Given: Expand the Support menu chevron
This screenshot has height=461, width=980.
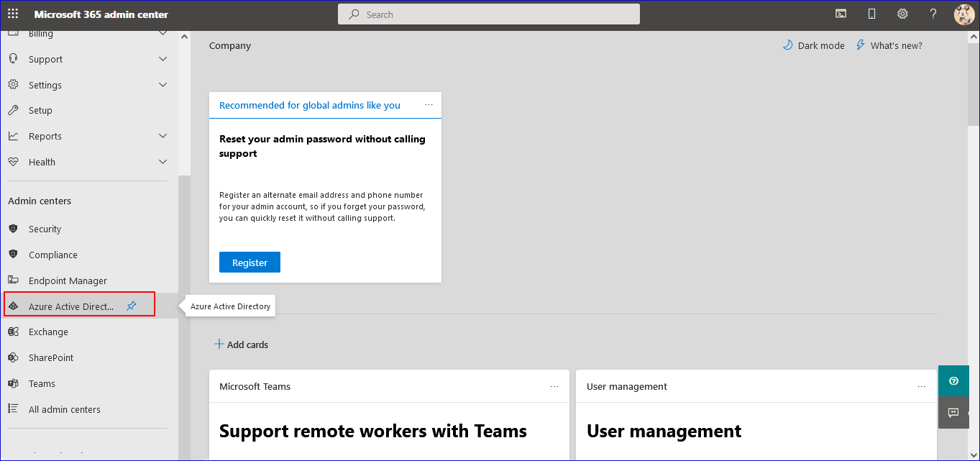Looking at the screenshot, I should pos(162,59).
